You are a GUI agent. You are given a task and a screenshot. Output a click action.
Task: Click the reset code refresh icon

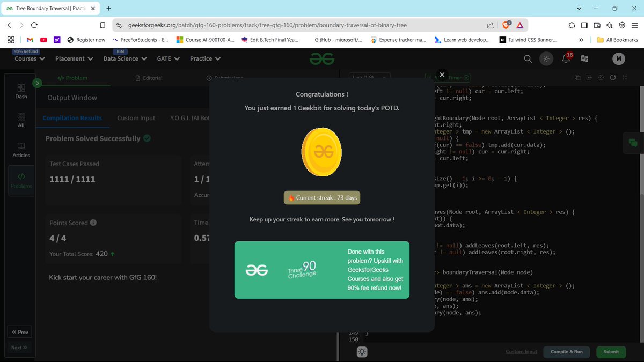[613, 78]
